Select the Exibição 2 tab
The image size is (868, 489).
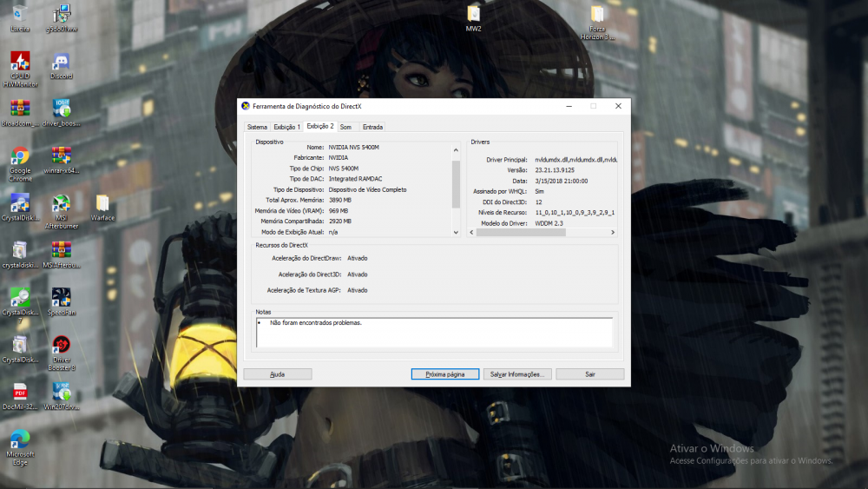pyautogui.click(x=320, y=126)
